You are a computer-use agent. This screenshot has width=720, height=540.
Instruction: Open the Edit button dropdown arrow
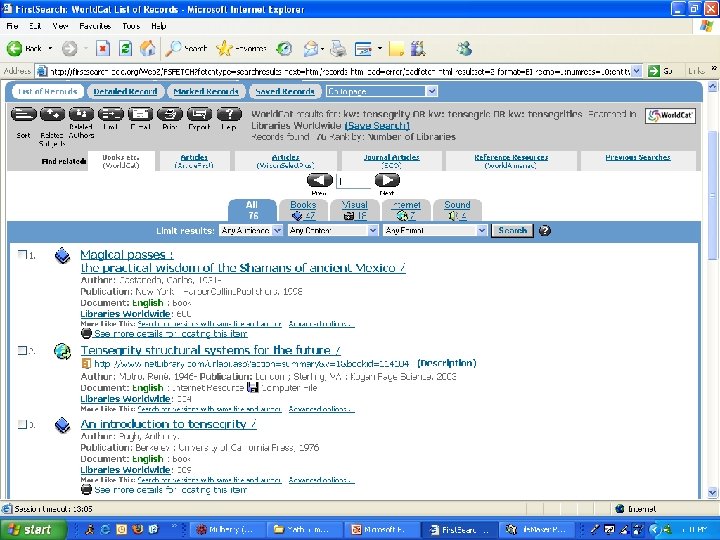[x=379, y=48]
